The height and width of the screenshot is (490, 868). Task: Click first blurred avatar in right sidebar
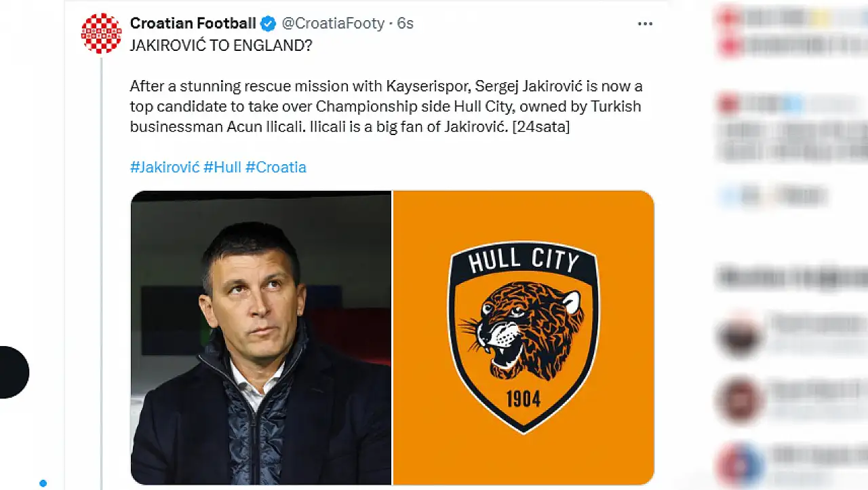(x=738, y=335)
